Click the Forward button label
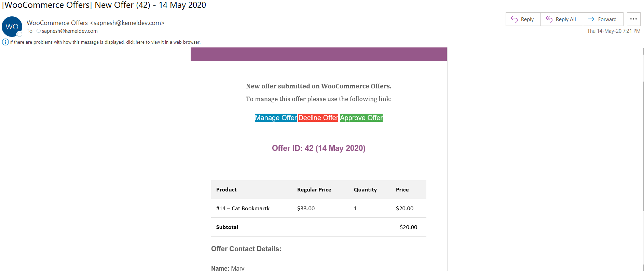The width and height of the screenshot is (644, 271). point(607,19)
